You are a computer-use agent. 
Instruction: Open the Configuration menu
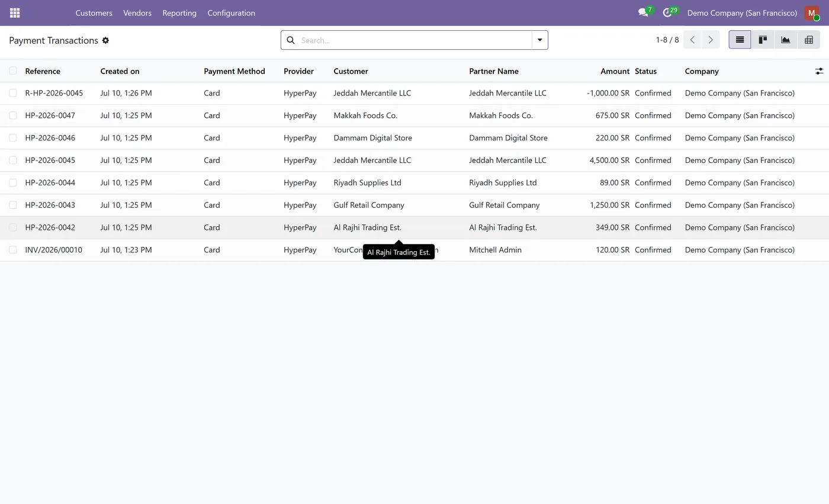coord(231,12)
